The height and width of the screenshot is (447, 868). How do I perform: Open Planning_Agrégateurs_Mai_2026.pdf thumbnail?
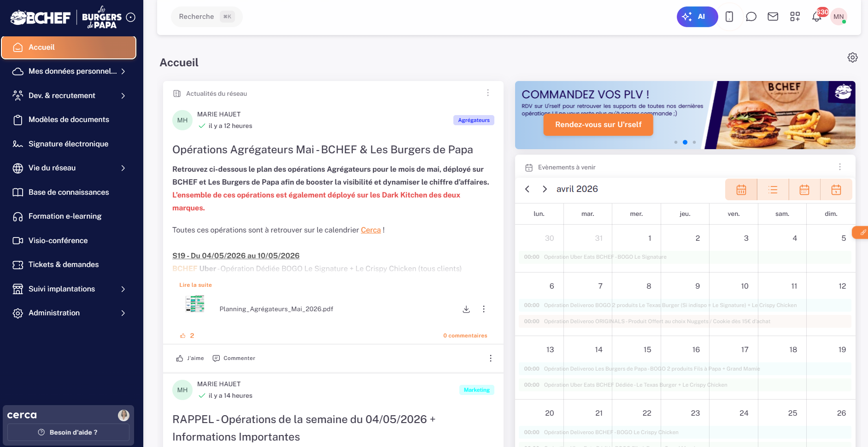click(195, 304)
